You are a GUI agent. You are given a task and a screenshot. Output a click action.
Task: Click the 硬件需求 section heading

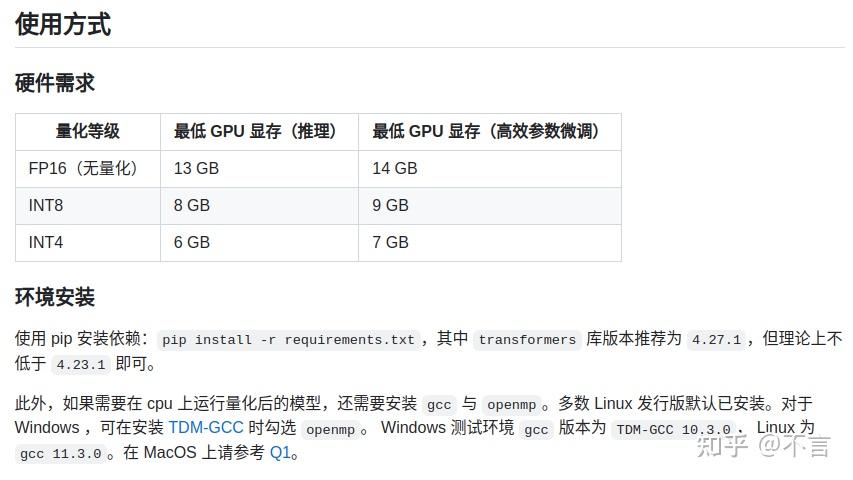55,83
